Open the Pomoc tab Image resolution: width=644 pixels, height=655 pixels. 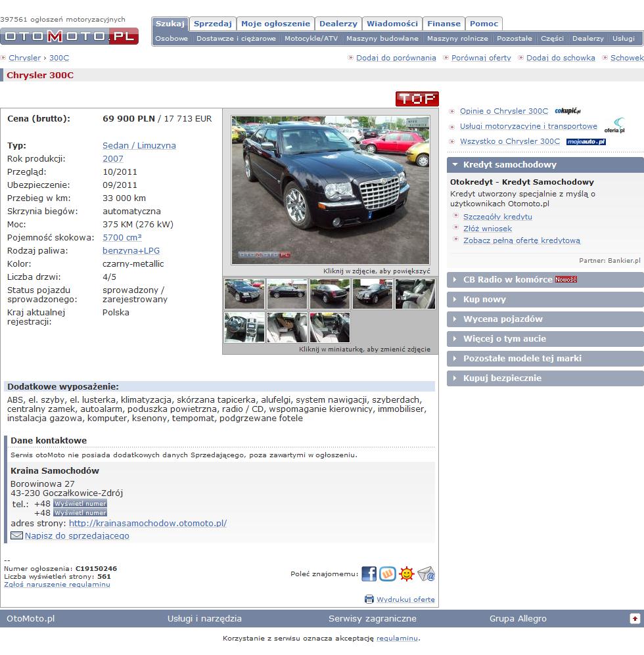coord(484,24)
